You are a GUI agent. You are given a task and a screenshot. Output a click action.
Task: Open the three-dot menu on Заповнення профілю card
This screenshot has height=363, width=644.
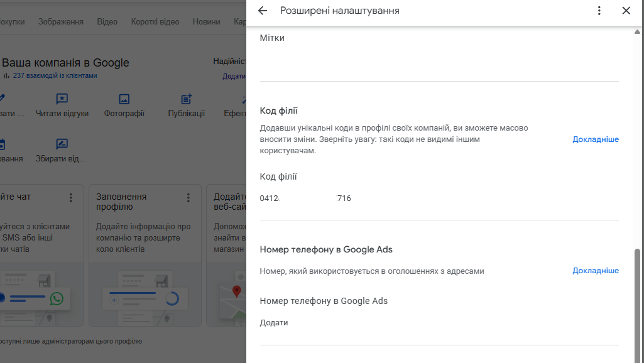[188, 198]
